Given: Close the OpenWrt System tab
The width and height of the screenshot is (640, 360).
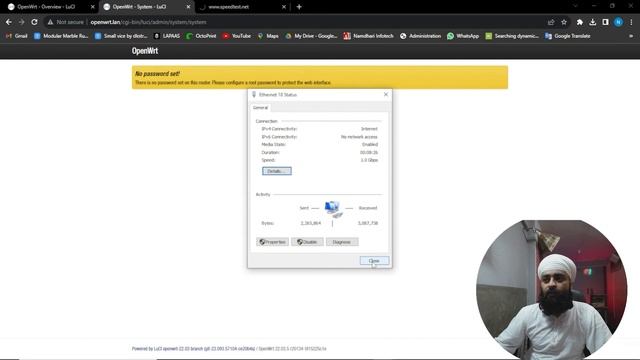Looking at the screenshot, I should (188, 7).
